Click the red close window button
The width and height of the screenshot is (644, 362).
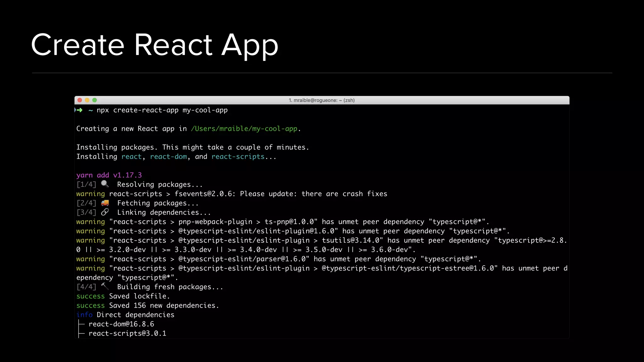pos(80,100)
